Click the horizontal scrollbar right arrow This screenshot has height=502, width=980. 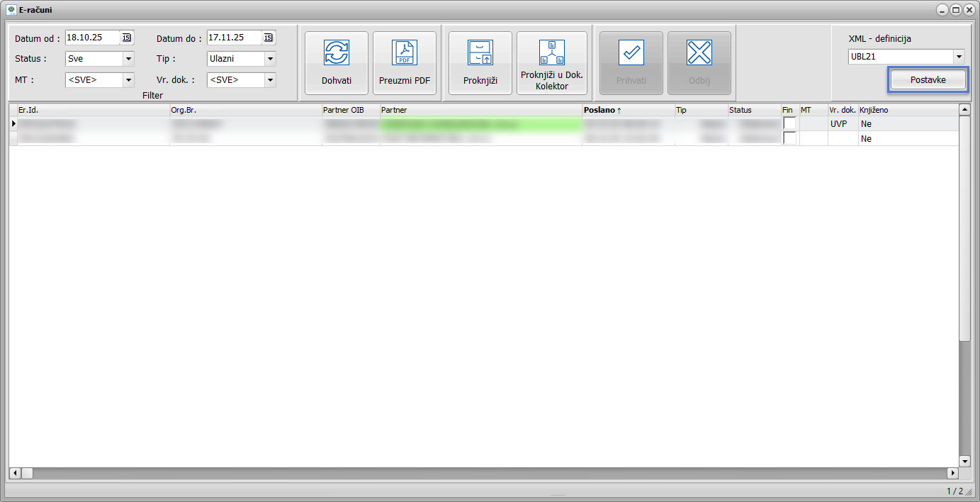point(952,473)
